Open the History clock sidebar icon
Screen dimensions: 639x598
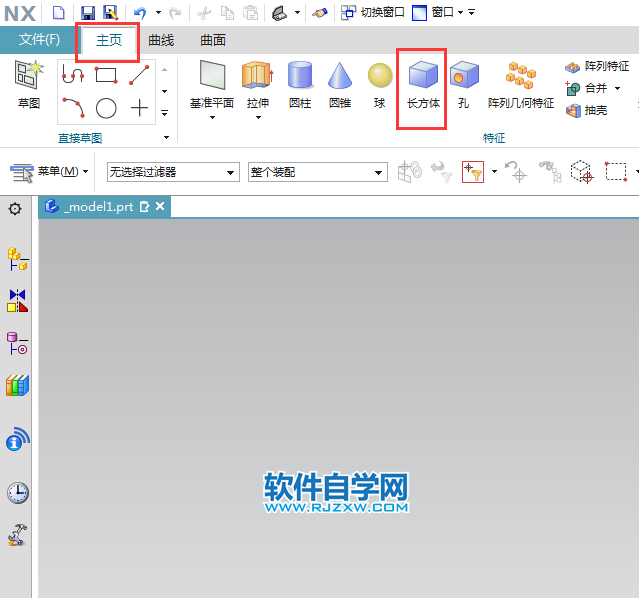click(18, 492)
